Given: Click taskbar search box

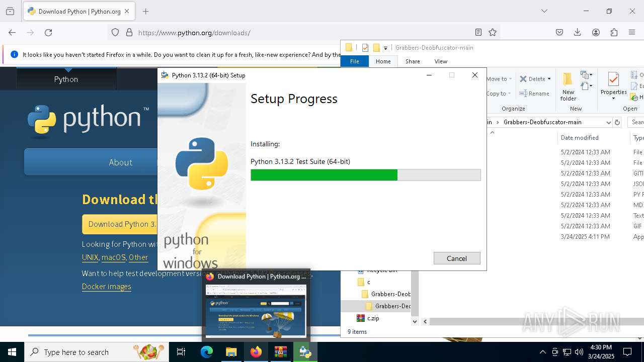Looking at the screenshot, I should click(97, 352).
